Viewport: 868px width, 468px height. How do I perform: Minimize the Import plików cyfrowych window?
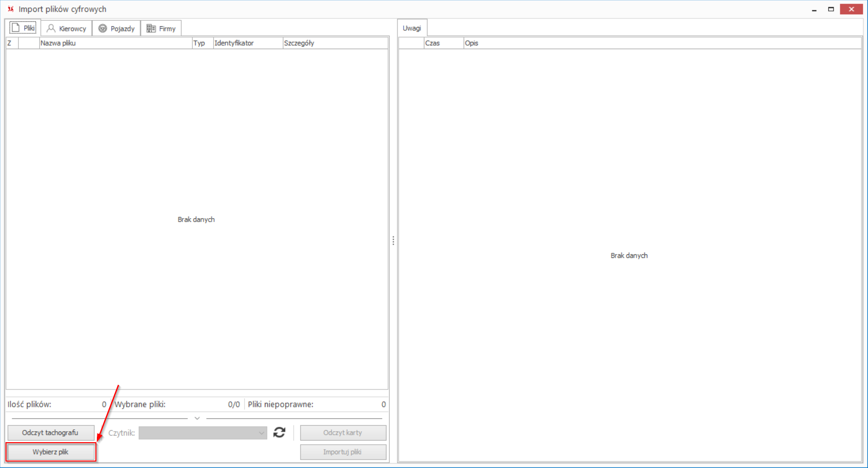(814, 9)
